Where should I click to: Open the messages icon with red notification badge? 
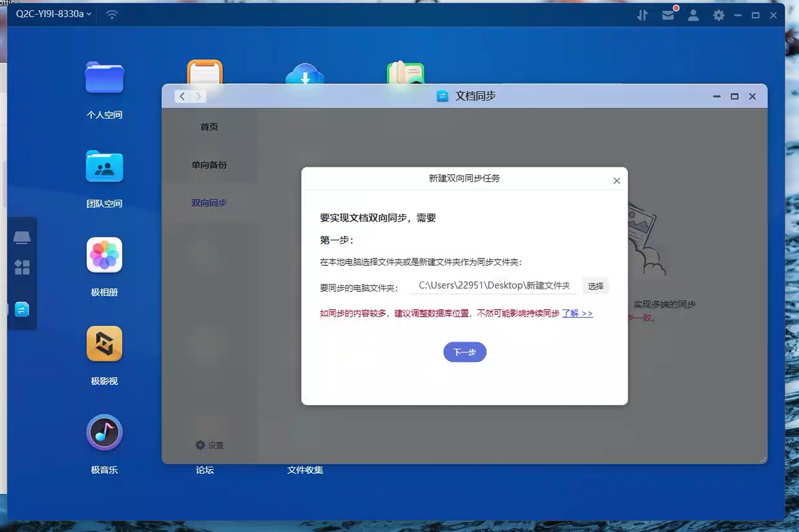(x=668, y=15)
